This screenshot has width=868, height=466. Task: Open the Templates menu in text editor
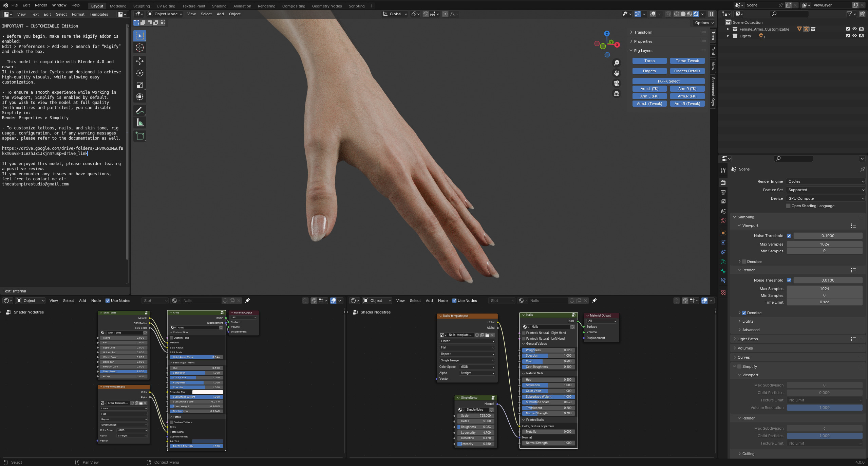coord(99,14)
